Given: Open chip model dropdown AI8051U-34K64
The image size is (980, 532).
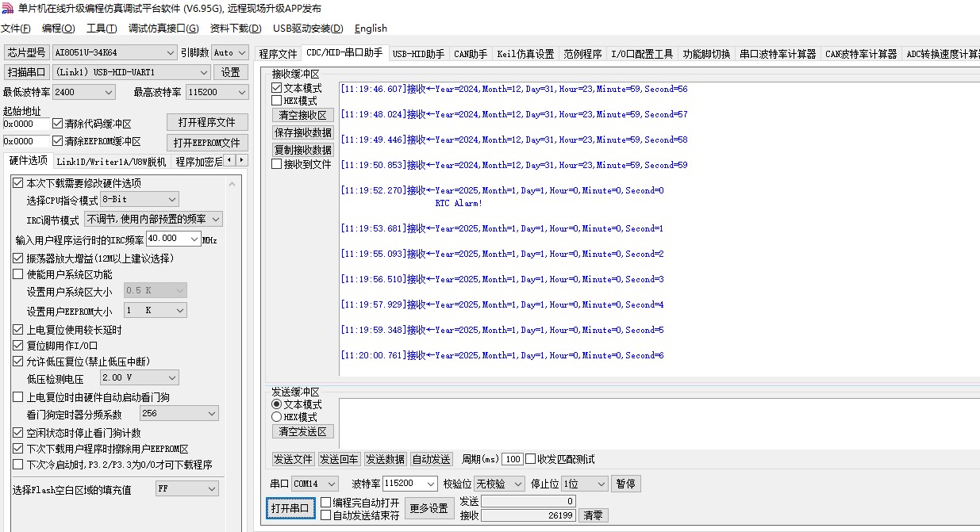Looking at the screenshot, I should click(x=114, y=52).
